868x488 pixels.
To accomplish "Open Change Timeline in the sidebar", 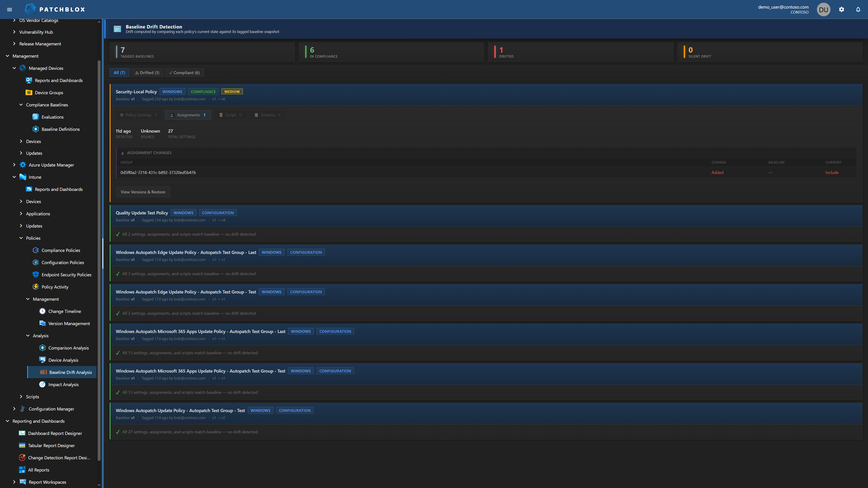I will 64,311.
